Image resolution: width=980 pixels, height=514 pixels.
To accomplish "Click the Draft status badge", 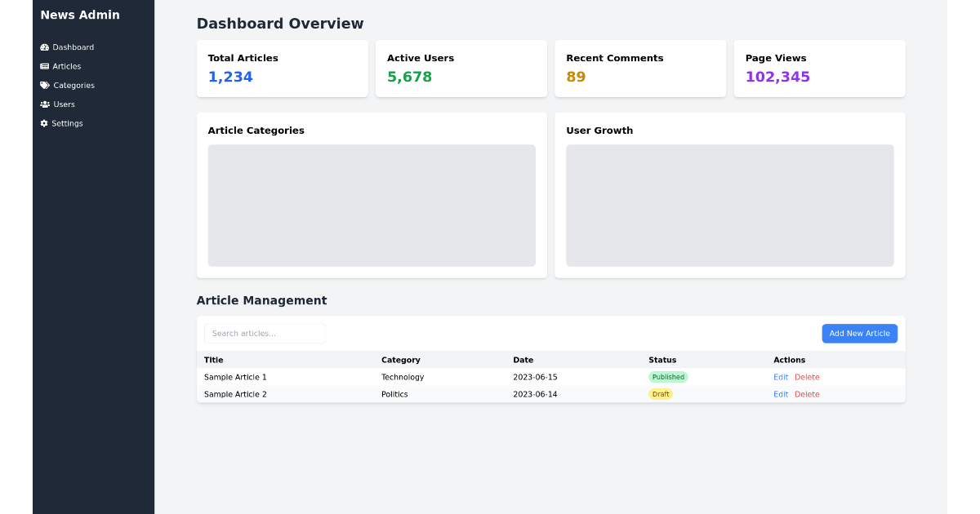I will coord(661,394).
